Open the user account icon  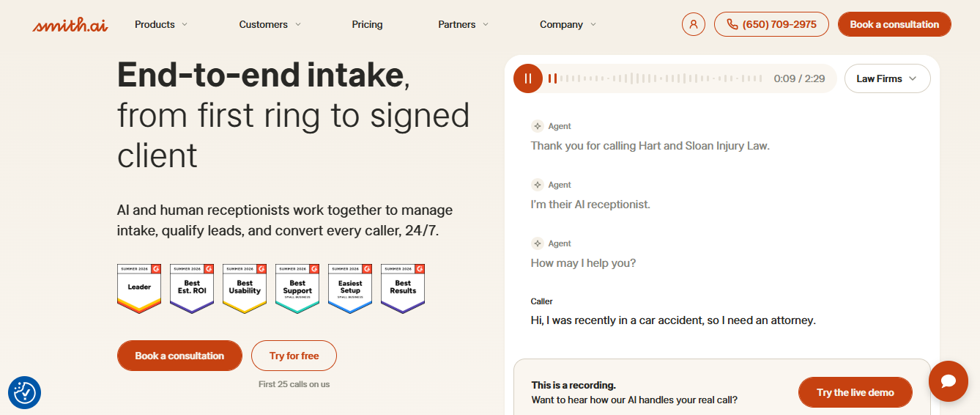click(693, 24)
